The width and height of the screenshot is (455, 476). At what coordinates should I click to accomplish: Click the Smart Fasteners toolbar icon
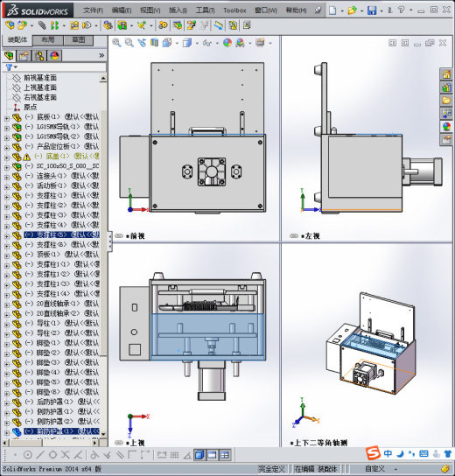coord(74,25)
